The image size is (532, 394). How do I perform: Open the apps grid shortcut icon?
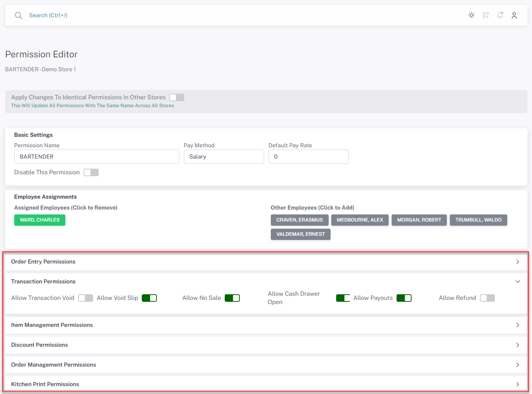pos(485,15)
